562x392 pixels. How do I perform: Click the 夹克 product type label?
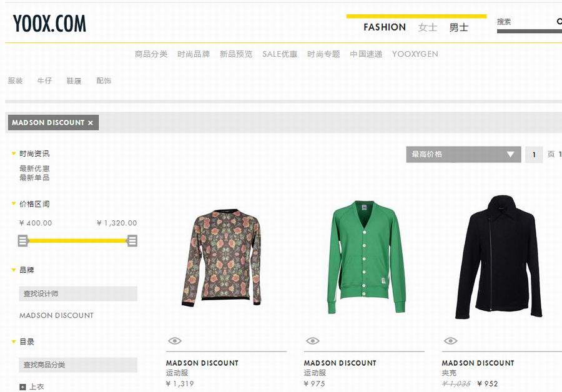click(449, 373)
